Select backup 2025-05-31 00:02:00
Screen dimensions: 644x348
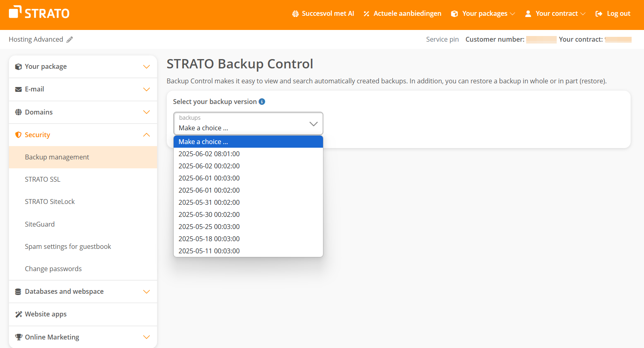248,202
